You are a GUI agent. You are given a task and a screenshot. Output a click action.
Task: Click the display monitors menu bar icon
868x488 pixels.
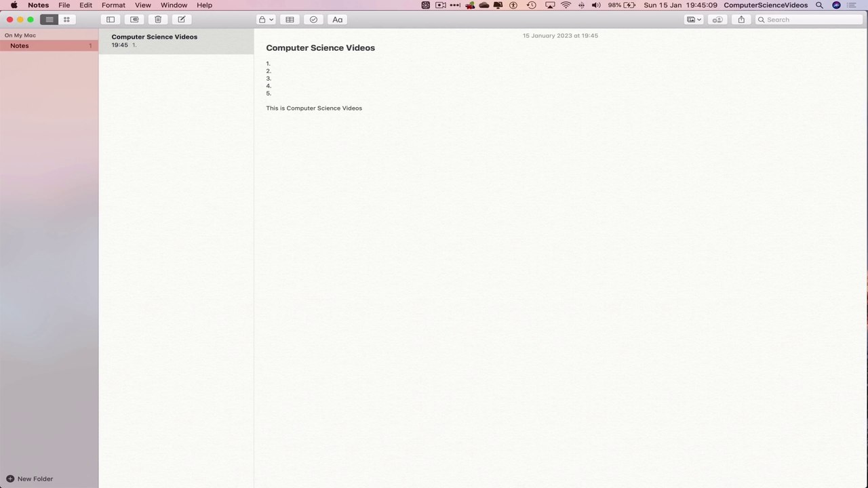click(x=498, y=5)
